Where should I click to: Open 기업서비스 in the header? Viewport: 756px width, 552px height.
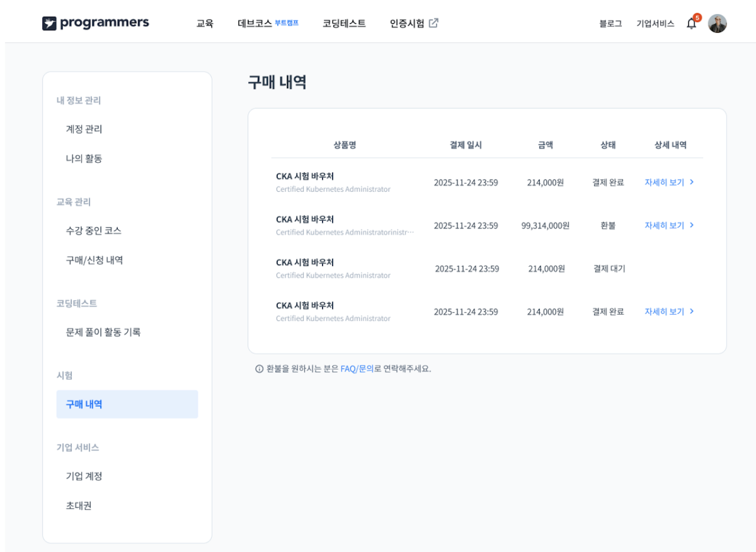click(655, 24)
